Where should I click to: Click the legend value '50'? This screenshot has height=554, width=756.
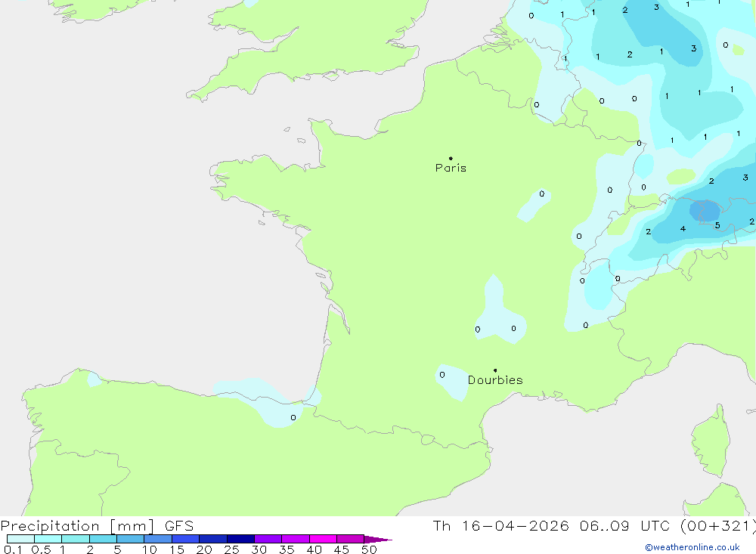coord(369,549)
